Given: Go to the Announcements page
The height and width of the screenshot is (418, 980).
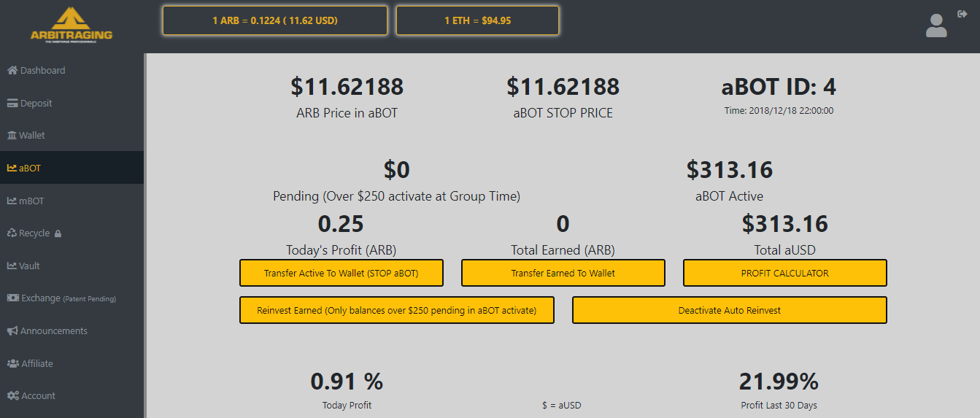Looking at the screenshot, I should pyautogui.click(x=53, y=331).
